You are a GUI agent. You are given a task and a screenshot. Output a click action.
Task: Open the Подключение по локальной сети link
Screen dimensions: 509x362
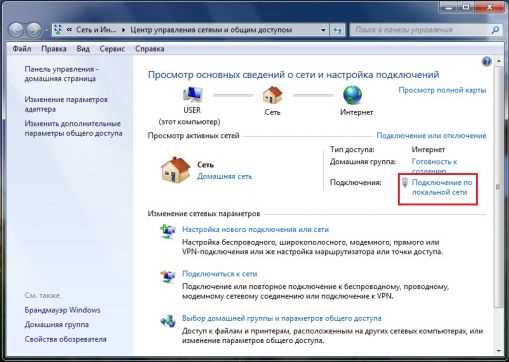442,187
